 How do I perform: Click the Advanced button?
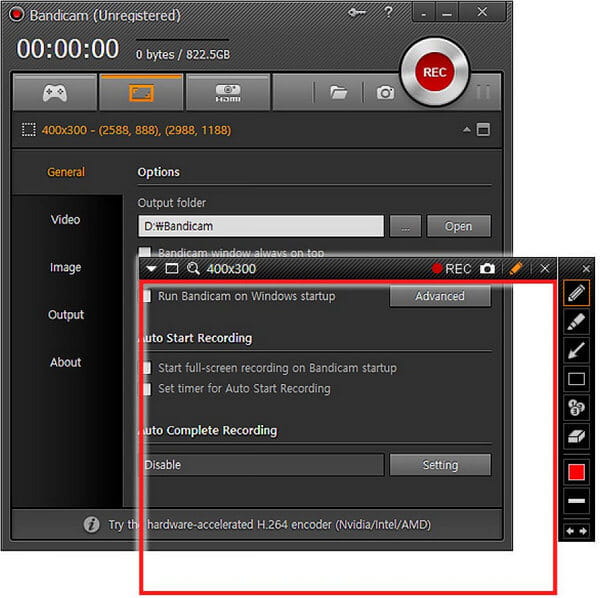[440, 296]
